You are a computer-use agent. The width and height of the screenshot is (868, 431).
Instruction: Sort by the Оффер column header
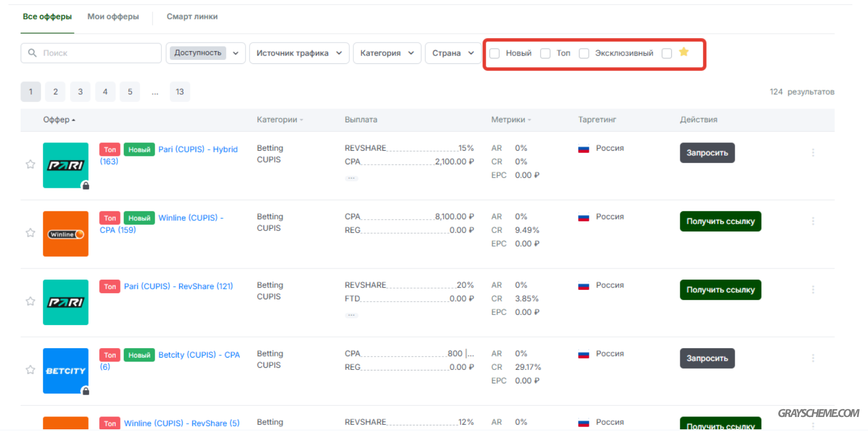[x=59, y=120]
